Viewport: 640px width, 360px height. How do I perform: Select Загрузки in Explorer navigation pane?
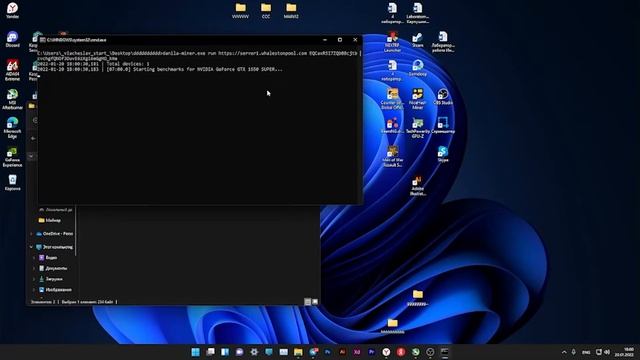(51, 279)
